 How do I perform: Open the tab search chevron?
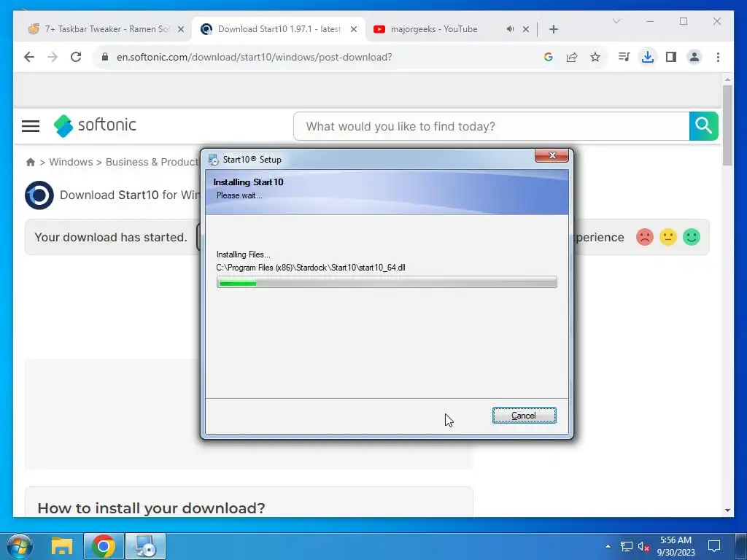coord(616,21)
